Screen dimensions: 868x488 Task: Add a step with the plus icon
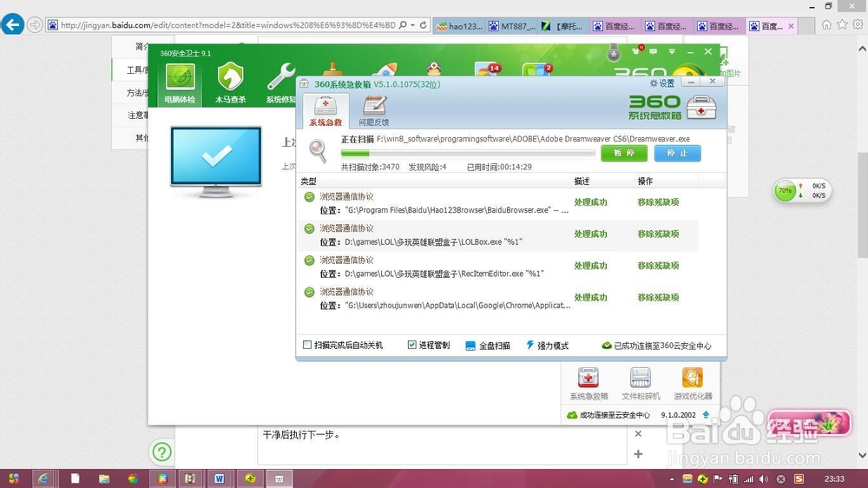(x=638, y=454)
